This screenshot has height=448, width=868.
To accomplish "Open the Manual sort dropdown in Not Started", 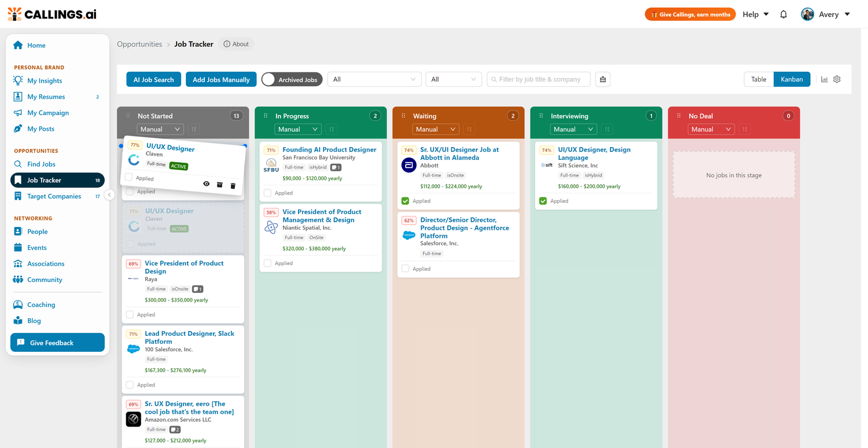I will tap(160, 129).
